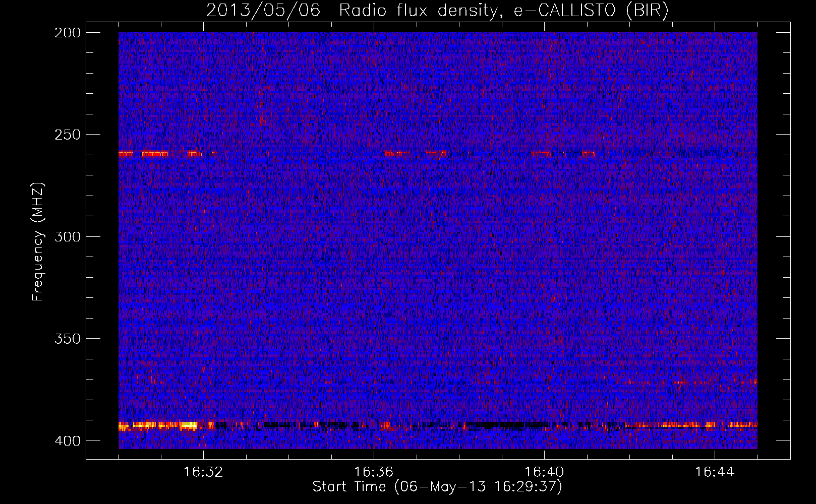Select the 400 frequency tick label
The width and height of the screenshot is (816, 504).
[67, 440]
